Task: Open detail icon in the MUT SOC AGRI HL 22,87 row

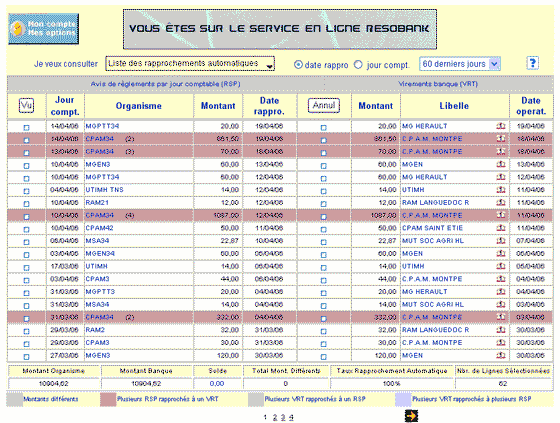Action: point(501,241)
